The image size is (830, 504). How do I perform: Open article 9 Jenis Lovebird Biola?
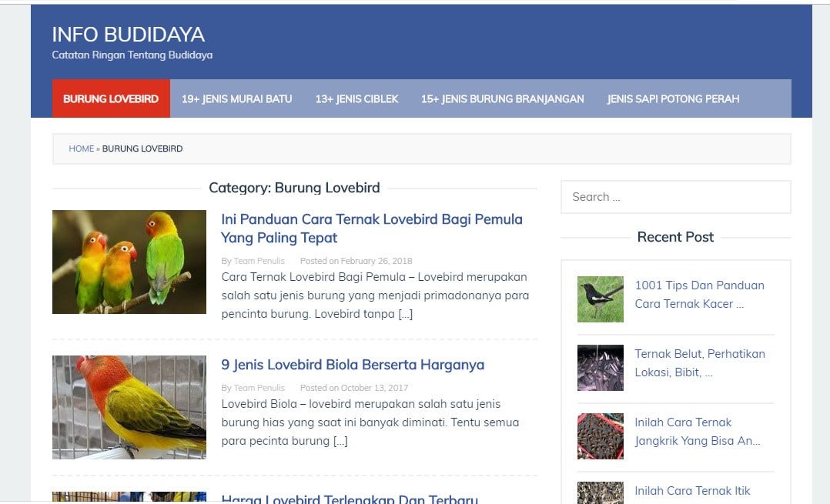click(353, 365)
